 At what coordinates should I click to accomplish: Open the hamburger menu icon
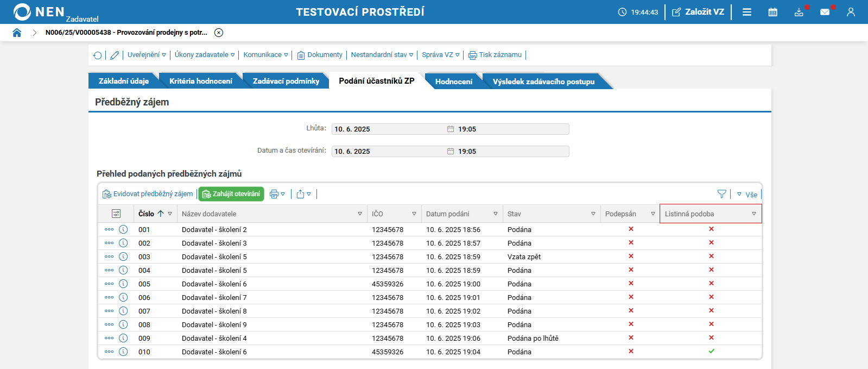747,12
